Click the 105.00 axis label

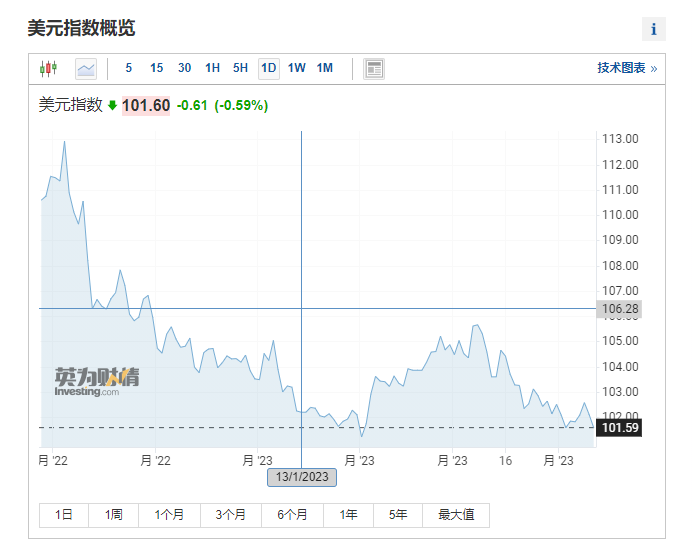[620, 341]
